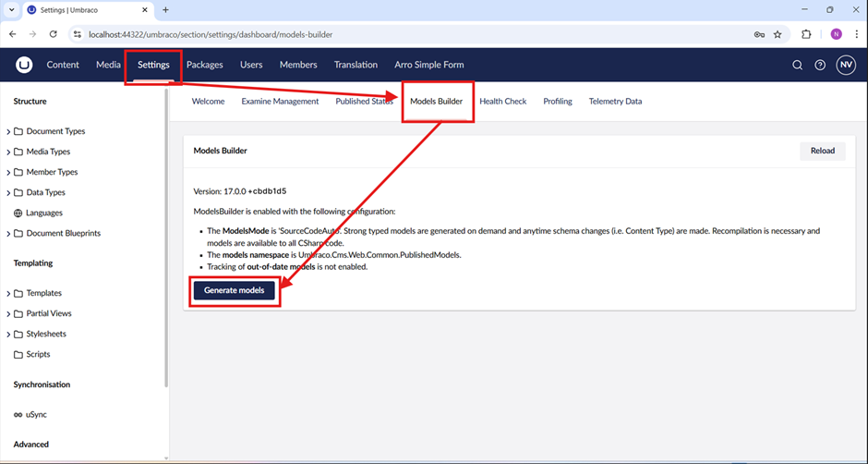Expand the Media Types folder arrow
Viewport: 868px width, 464px height.
[8, 153]
